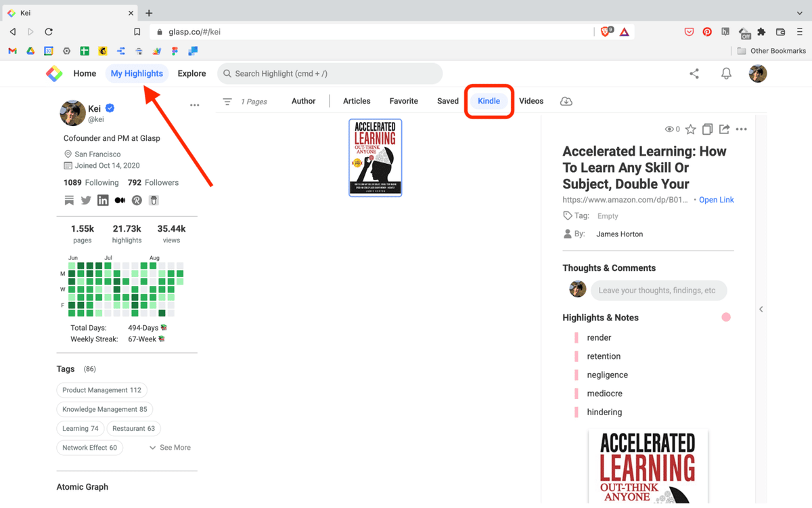812x508 pixels.
Task: Select the Accelerated Learning book cover thumbnail
Action: (376, 158)
